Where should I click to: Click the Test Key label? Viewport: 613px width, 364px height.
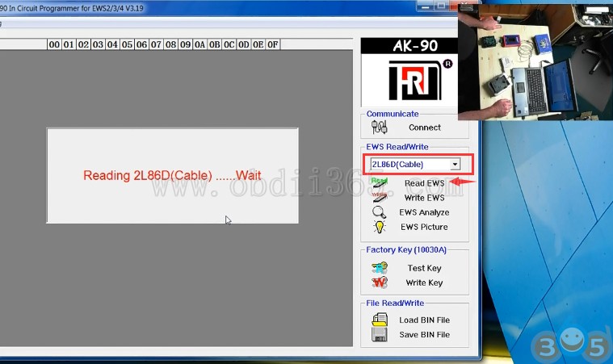(x=424, y=268)
